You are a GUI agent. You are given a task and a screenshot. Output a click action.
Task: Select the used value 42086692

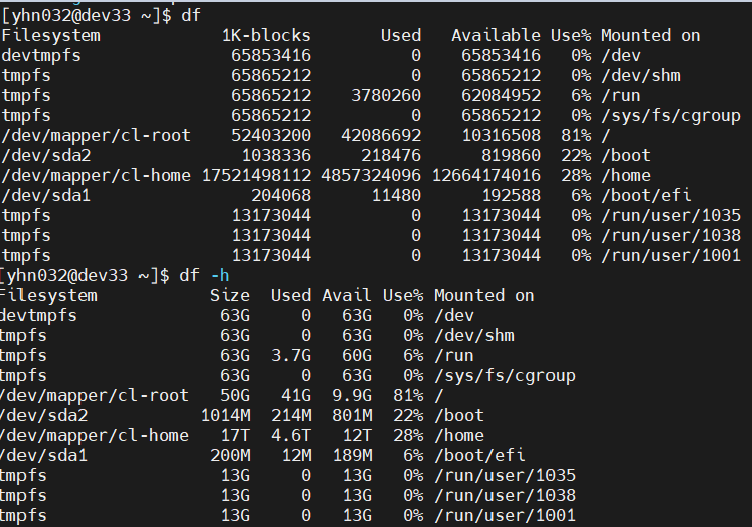tap(381, 136)
